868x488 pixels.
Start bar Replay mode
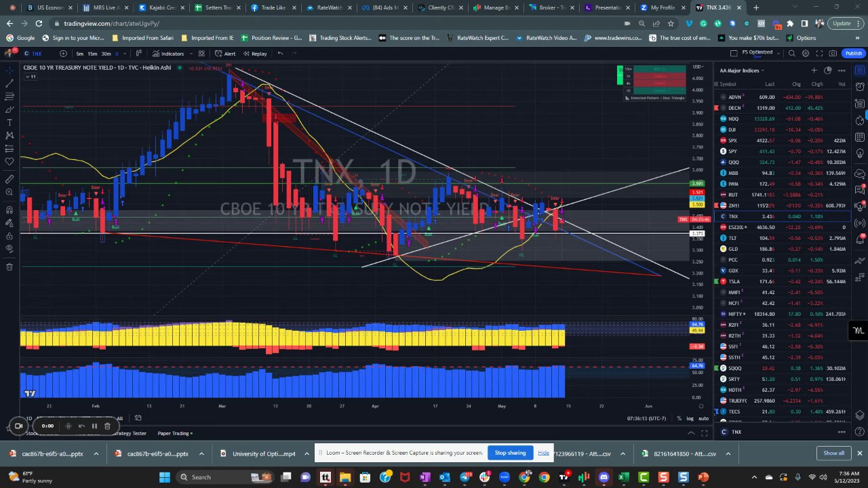(255, 54)
